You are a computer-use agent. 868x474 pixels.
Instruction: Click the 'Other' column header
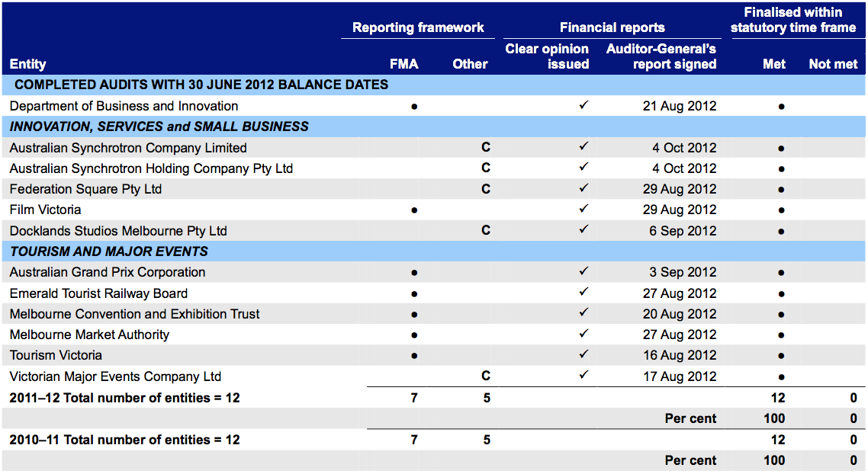470,64
